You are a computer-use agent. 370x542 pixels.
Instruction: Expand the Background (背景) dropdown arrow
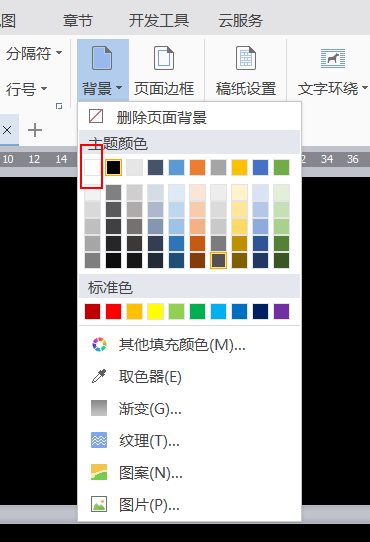tap(119, 88)
